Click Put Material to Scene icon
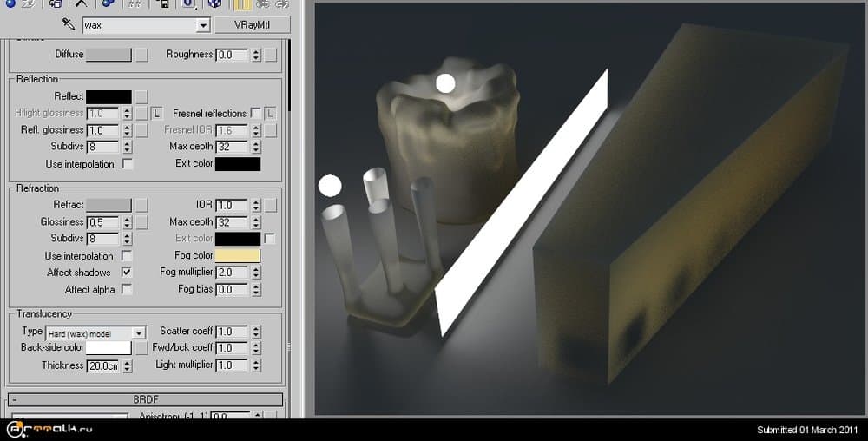The image size is (868, 441). point(30,3)
